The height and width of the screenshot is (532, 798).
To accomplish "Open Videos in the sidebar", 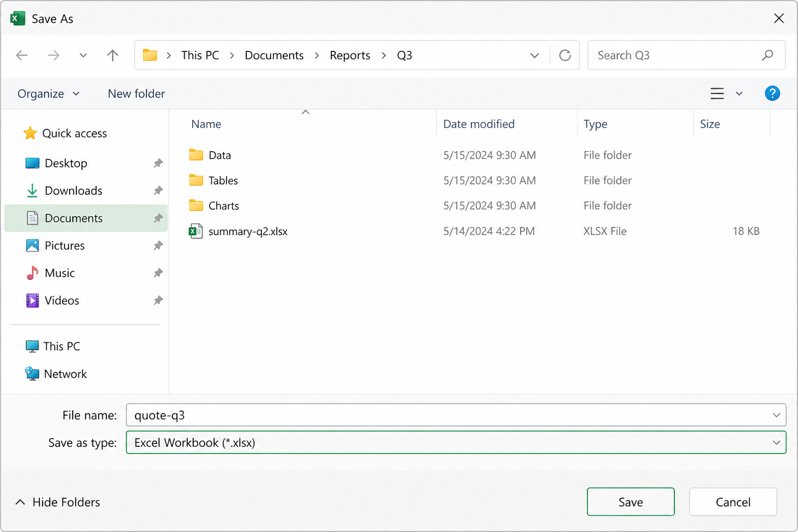I will [86, 301].
